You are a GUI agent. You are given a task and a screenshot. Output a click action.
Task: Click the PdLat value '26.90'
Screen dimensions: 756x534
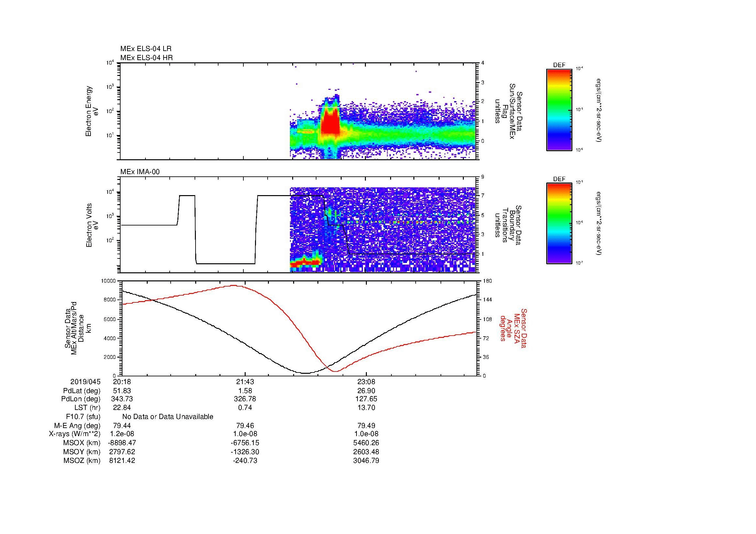(366, 391)
